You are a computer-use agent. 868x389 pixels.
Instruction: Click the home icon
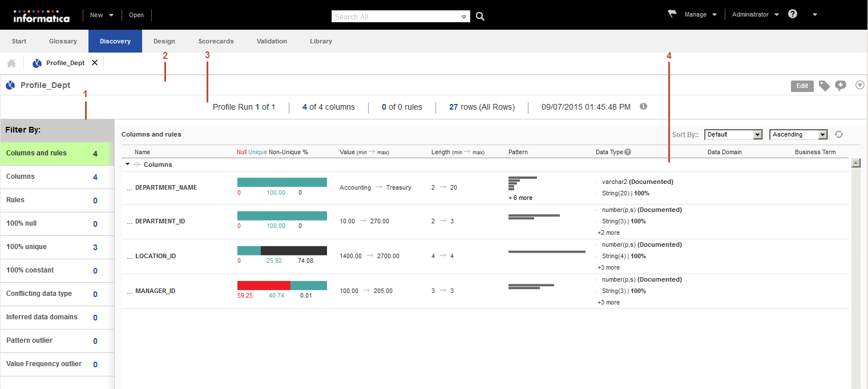coord(11,63)
